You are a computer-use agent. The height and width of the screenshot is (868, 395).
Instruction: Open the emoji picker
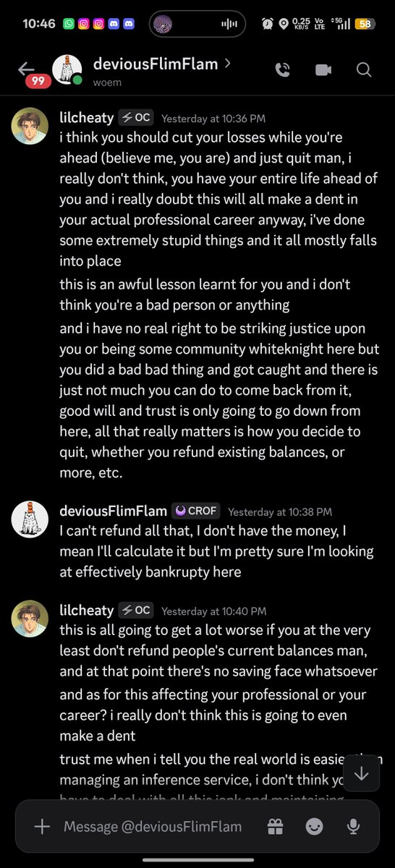(314, 826)
